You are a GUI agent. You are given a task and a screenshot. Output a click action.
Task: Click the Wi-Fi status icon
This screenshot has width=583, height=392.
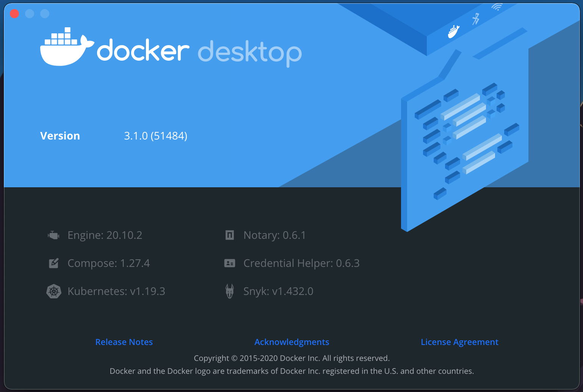coord(497,6)
